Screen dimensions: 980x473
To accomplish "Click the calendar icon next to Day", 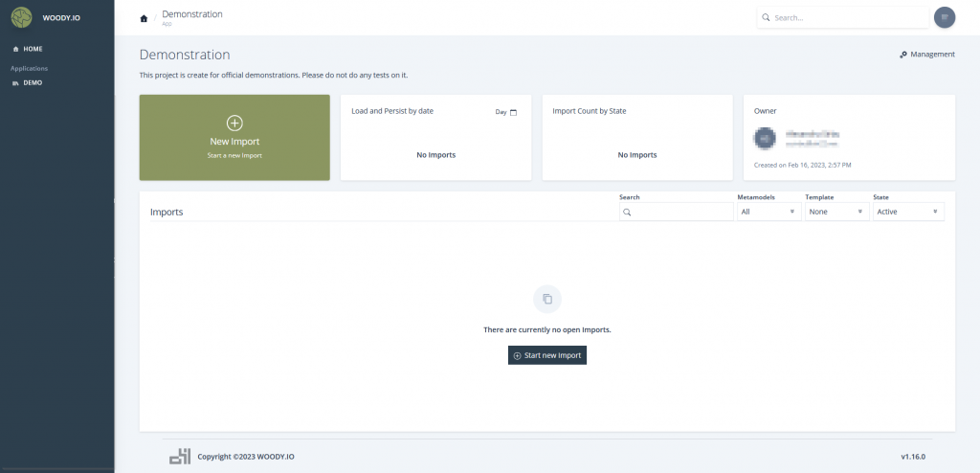I will point(513,112).
